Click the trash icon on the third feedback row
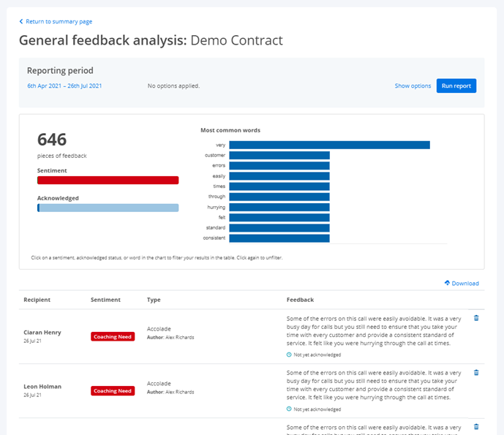 click(476, 427)
